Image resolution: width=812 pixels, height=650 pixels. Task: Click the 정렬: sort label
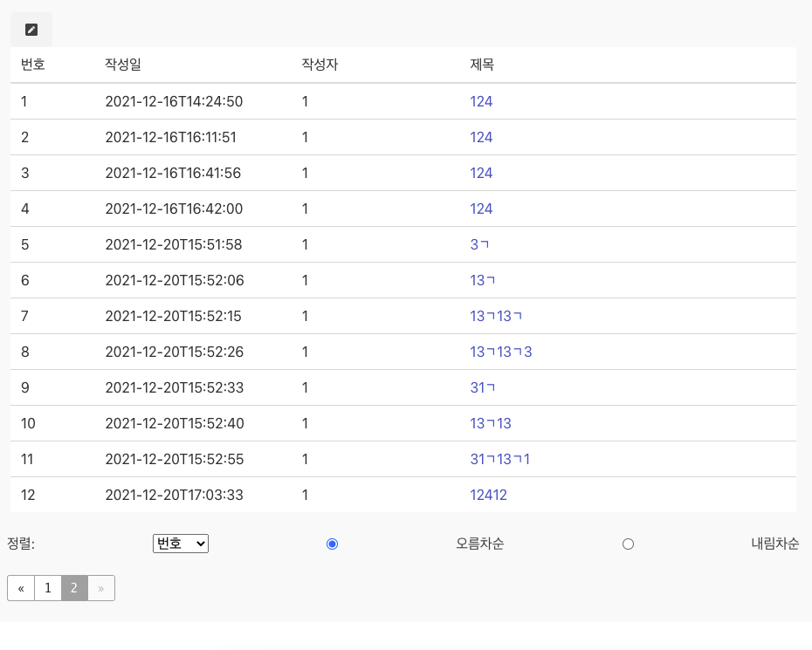point(21,544)
